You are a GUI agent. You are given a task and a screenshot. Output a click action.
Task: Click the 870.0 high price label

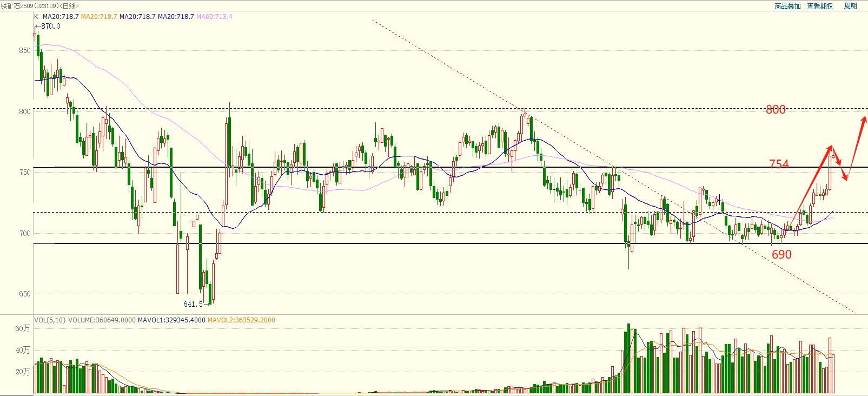[51, 26]
